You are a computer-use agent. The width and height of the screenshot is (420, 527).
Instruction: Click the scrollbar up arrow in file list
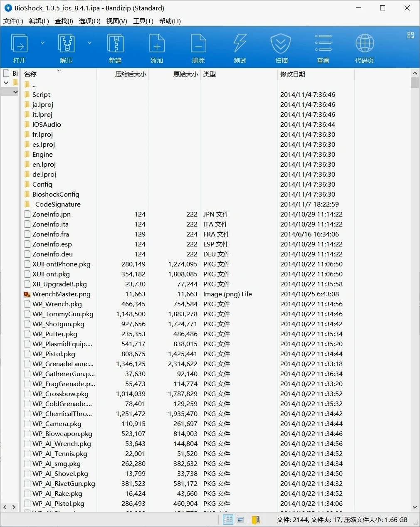click(x=415, y=73)
